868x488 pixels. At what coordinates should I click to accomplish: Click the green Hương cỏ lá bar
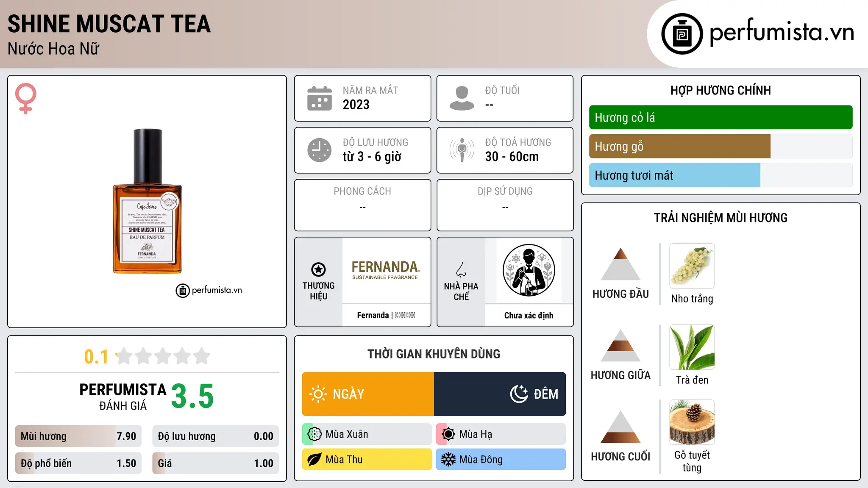(721, 117)
